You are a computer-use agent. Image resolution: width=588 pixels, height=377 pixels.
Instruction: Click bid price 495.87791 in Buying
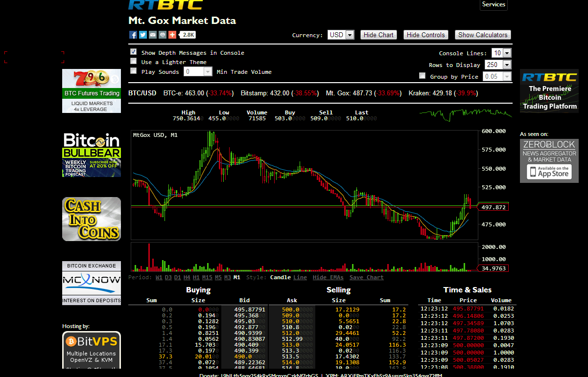point(250,310)
